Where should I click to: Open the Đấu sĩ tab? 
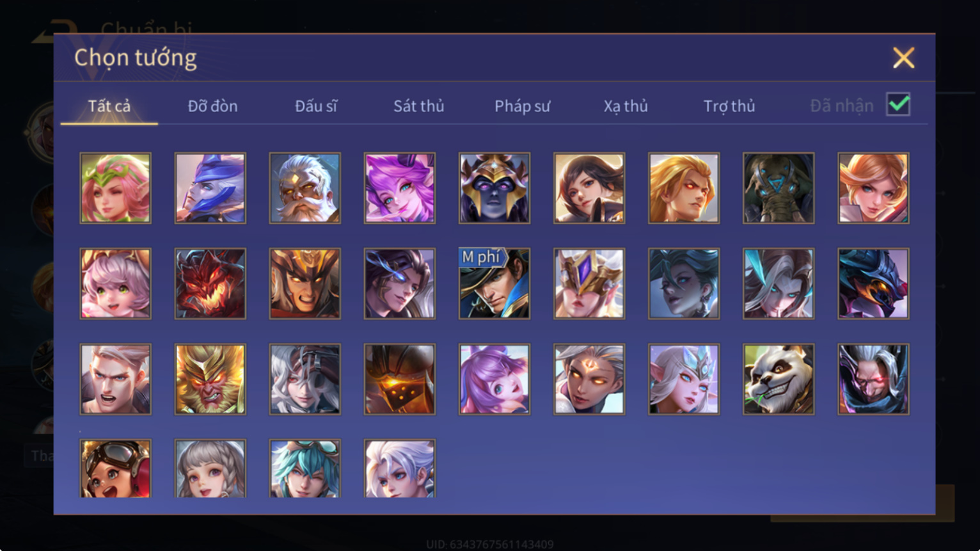(x=316, y=106)
